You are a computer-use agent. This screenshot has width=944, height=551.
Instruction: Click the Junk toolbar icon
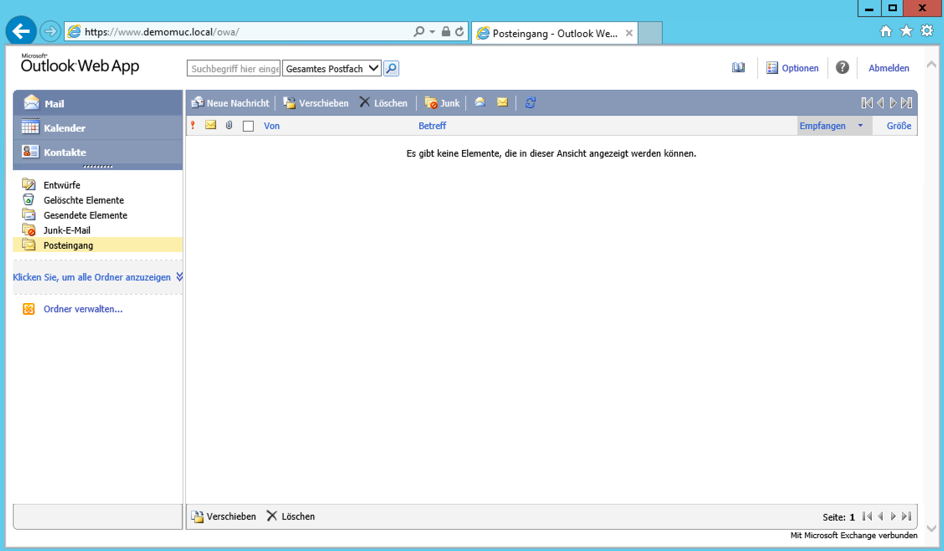[x=441, y=103]
